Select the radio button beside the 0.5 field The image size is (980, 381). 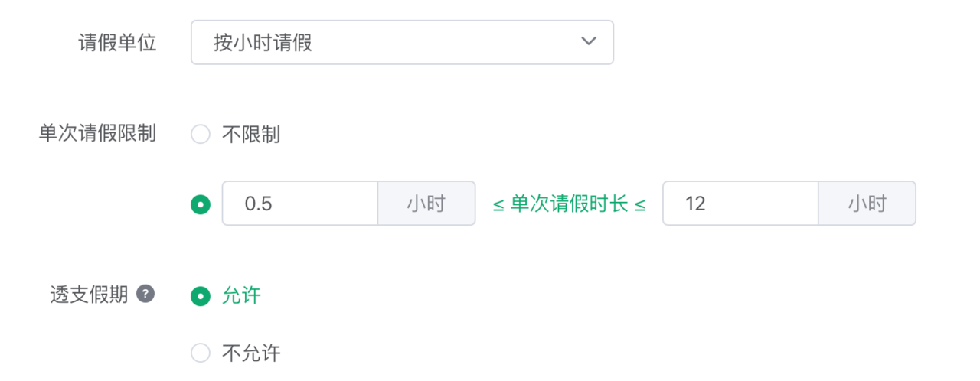tap(200, 204)
